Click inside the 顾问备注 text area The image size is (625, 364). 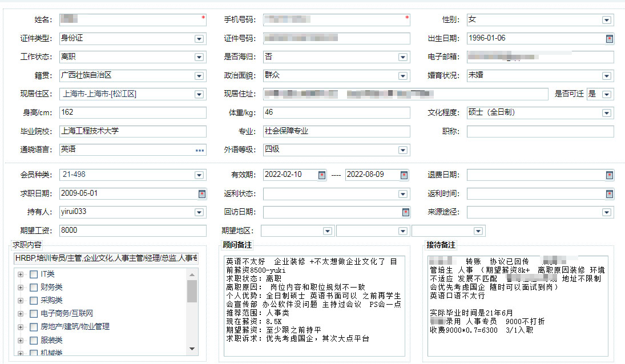(314, 306)
